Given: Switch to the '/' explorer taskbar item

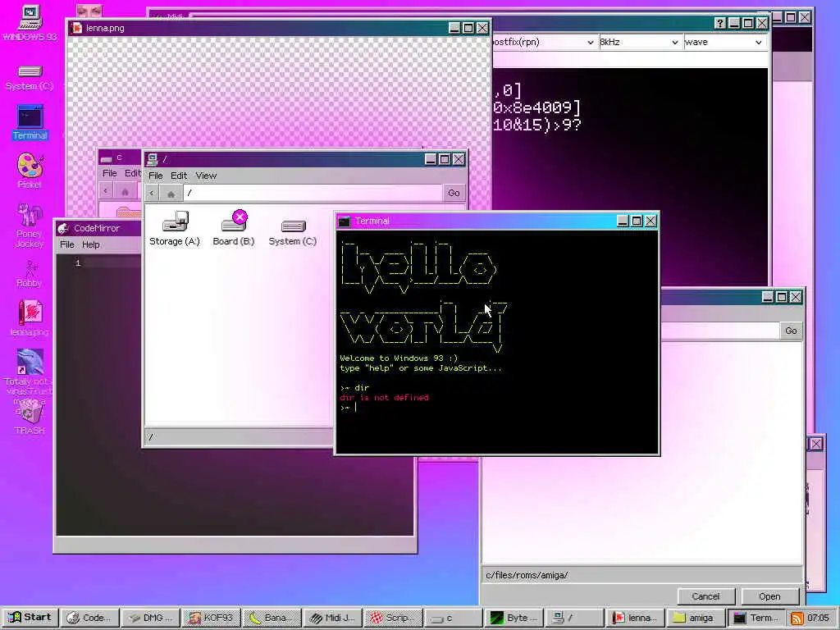Looking at the screenshot, I should tap(573, 618).
